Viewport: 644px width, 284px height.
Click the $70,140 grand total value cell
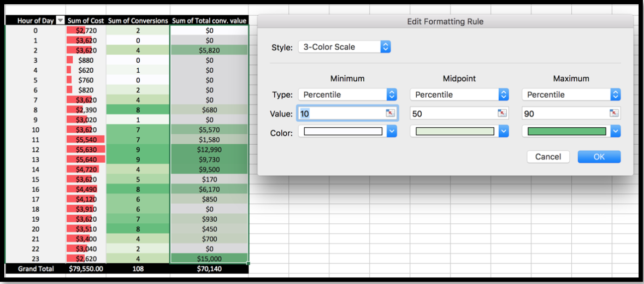click(209, 269)
